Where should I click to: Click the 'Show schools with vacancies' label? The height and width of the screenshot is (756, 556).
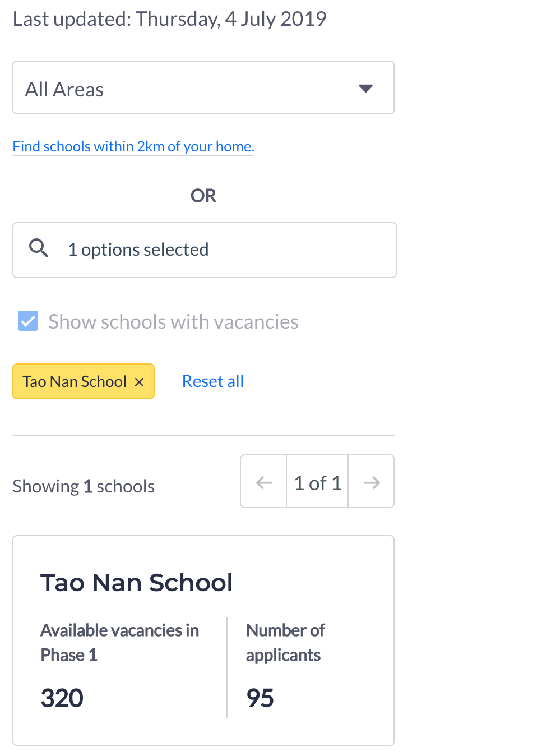(x=173, y=322)
